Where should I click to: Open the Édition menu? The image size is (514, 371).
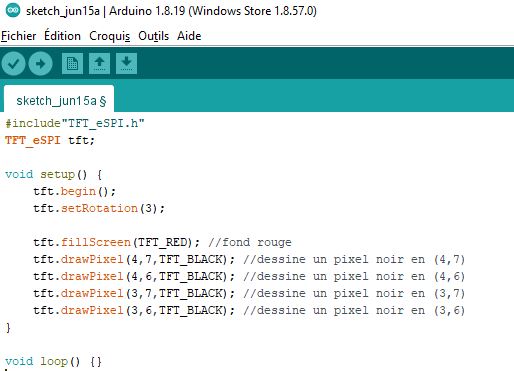tap(62, 36)
